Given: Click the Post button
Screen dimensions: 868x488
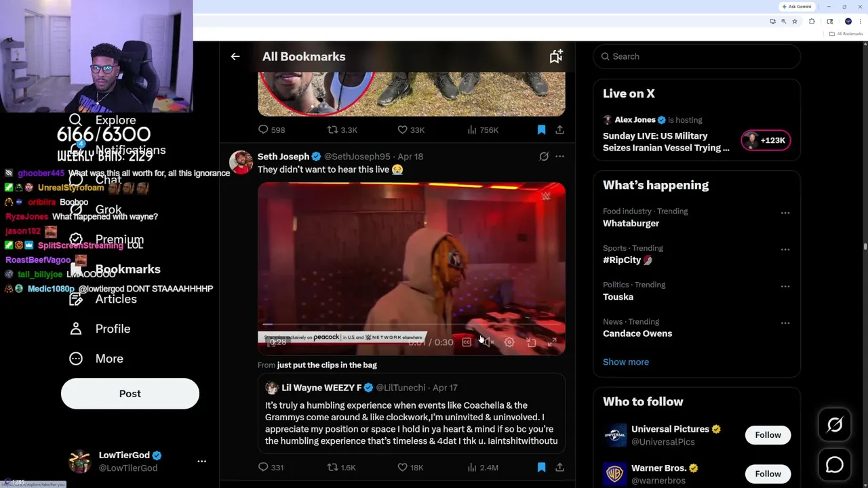Looking at the screenshot, I should 130,394.
